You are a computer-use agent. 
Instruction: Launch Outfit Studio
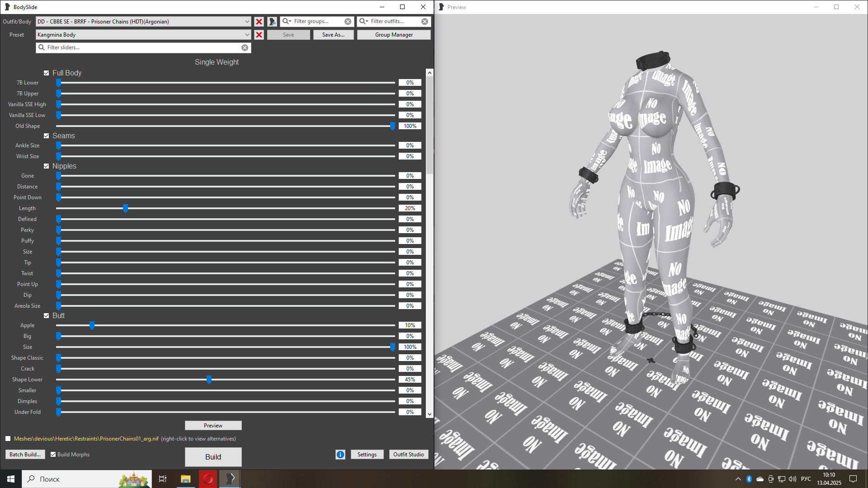pyautogui.click(x=408, y=455)
